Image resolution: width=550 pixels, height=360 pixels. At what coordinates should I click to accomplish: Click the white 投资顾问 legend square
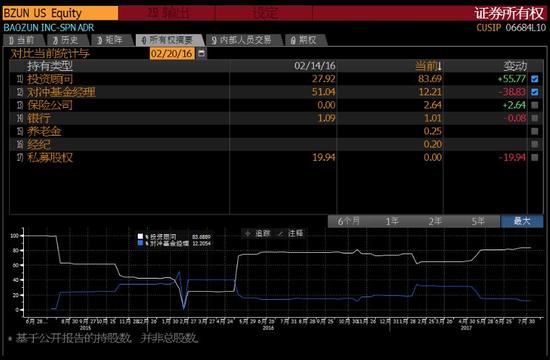pos(140,236)
